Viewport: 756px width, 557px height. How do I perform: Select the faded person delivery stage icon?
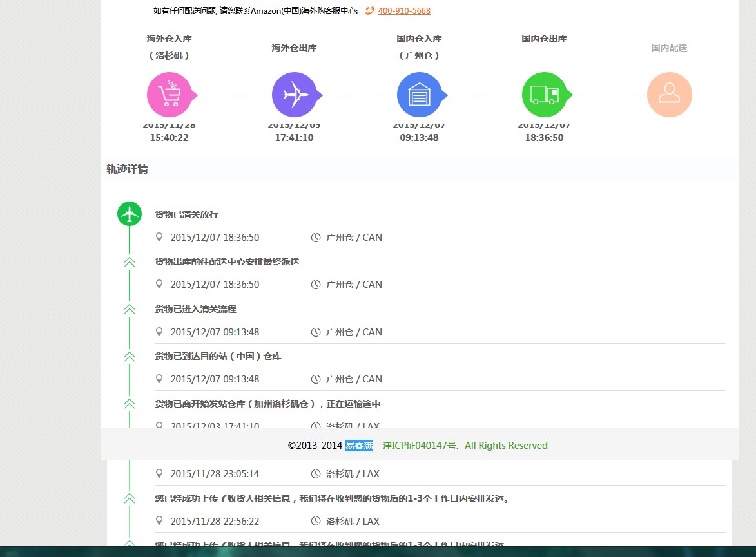pos(669,95)
